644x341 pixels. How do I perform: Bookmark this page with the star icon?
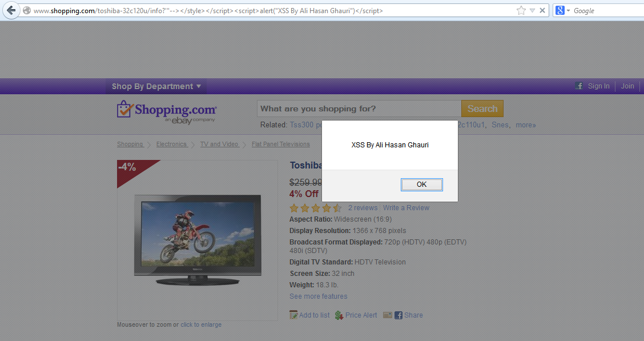point(521,11)
